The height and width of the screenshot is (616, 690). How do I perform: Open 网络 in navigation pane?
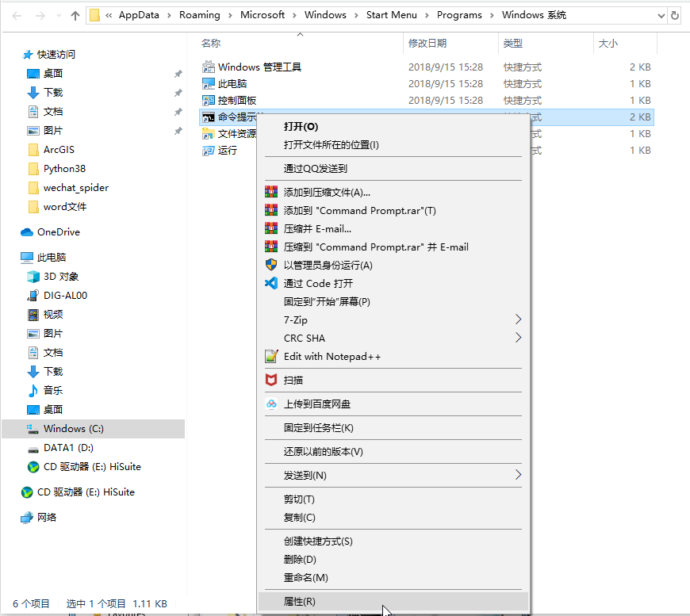coord(46,518)
